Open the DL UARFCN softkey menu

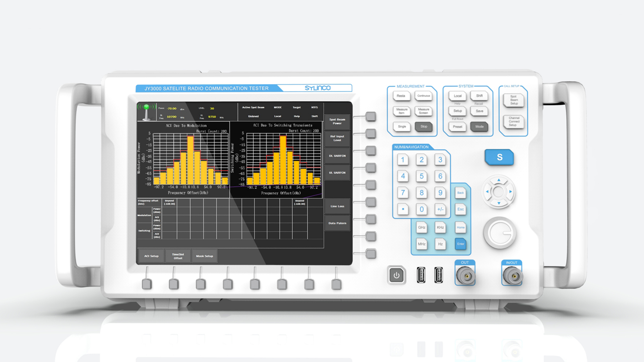point(337,156)
